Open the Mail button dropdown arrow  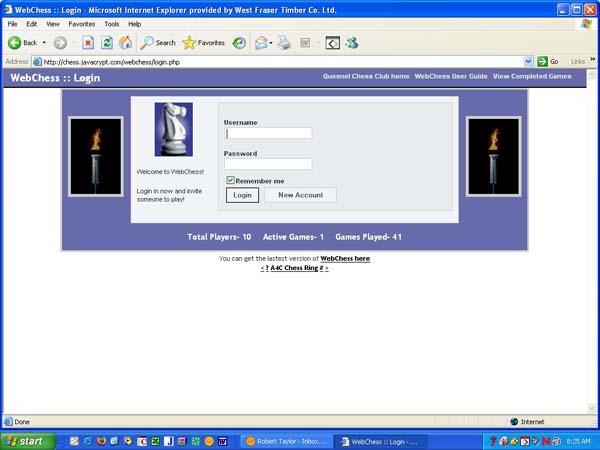271,43
